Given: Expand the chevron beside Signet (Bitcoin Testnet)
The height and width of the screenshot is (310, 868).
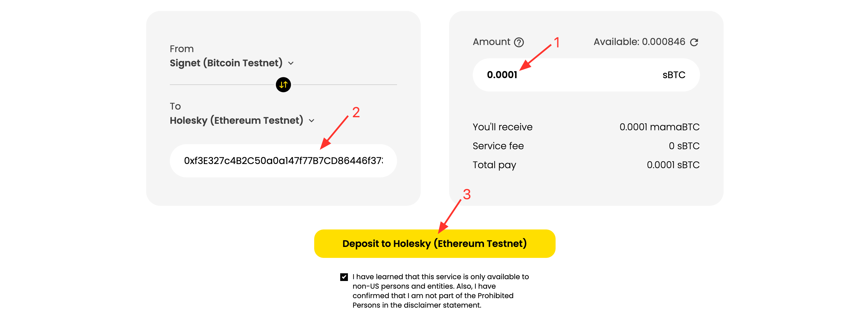Looking at the screenshot, I should click(291, 63).
